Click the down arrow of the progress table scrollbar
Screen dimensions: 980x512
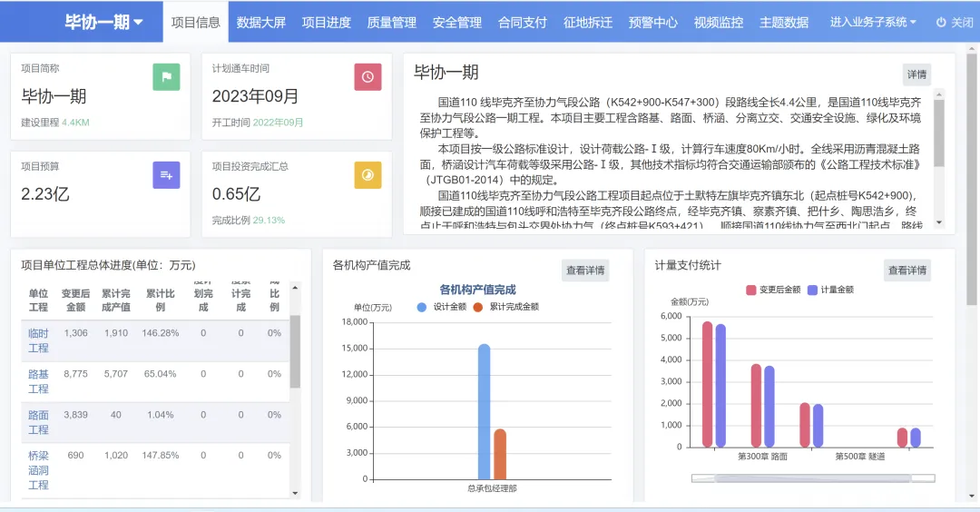click(x=295, y=493)
